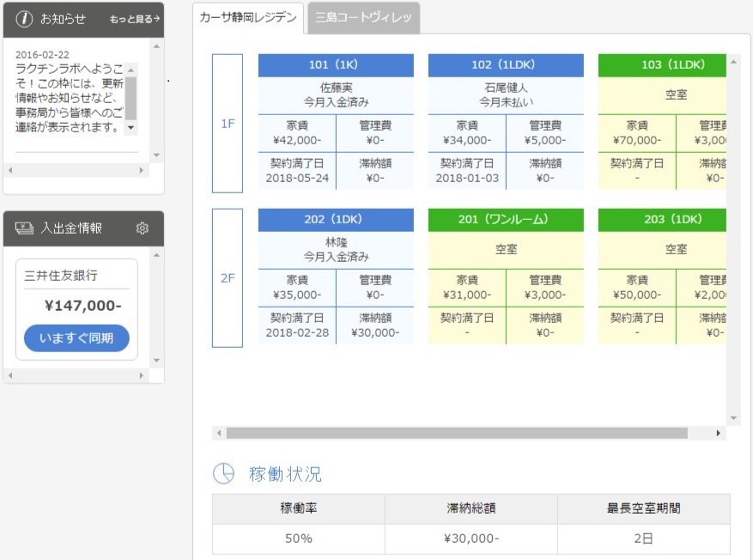Click tenant name 石尾健人
753x560 pixels.
pyautogui.click(x=507, y=88)
